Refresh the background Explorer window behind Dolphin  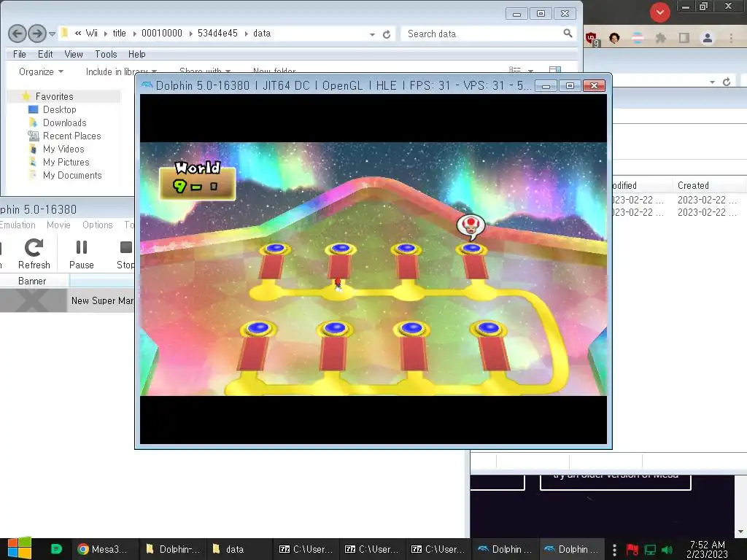727,82
